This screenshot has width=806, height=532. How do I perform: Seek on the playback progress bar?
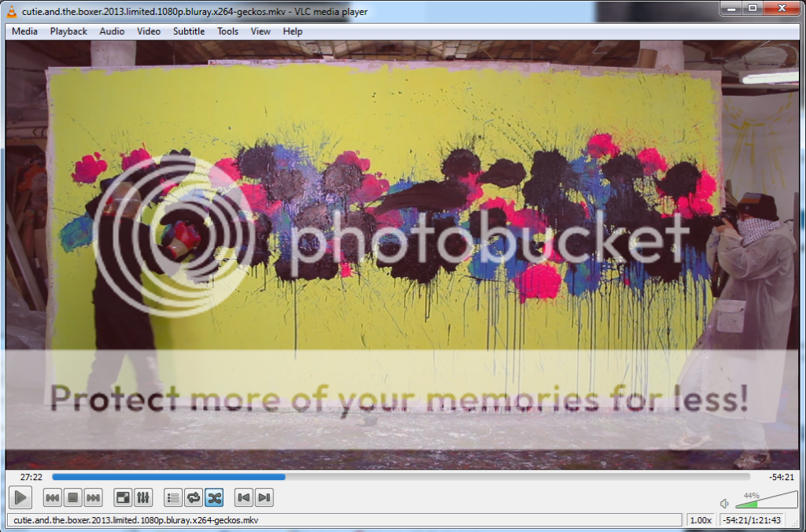pyautogui.click(x=401, y=477)
